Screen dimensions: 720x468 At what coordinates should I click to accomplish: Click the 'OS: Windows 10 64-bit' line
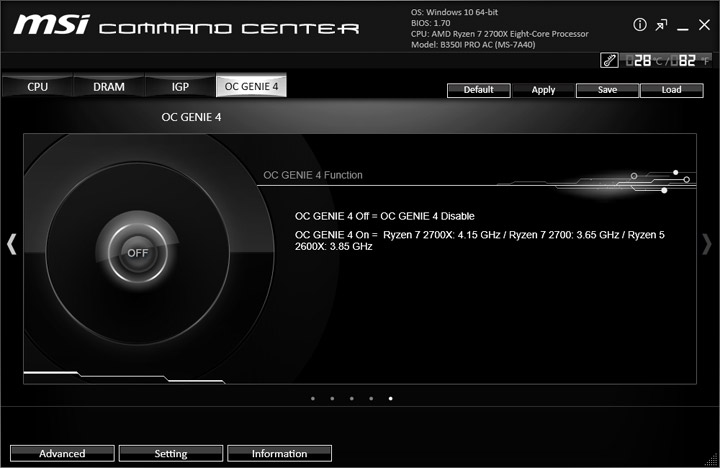455,12
